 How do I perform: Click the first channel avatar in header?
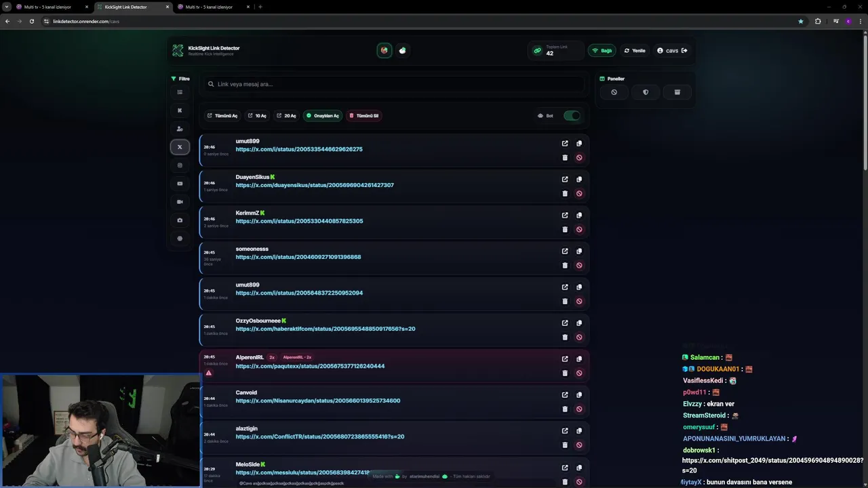[384, 50]
